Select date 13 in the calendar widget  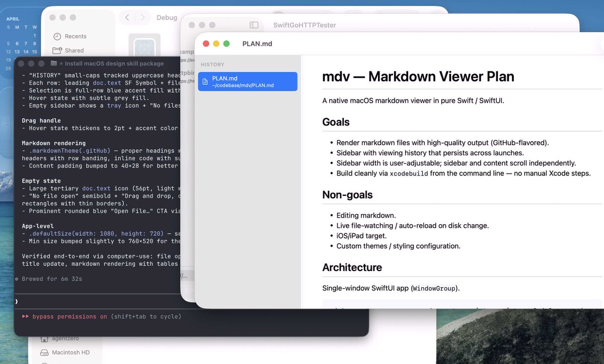coord(17,52)
